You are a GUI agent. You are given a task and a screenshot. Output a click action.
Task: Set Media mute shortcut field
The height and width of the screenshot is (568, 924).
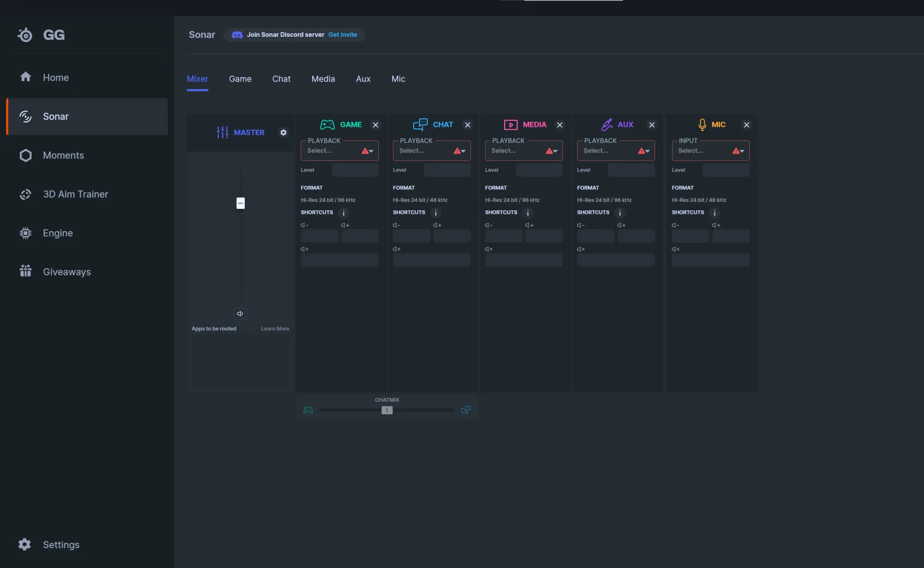(x=524, y=260)
